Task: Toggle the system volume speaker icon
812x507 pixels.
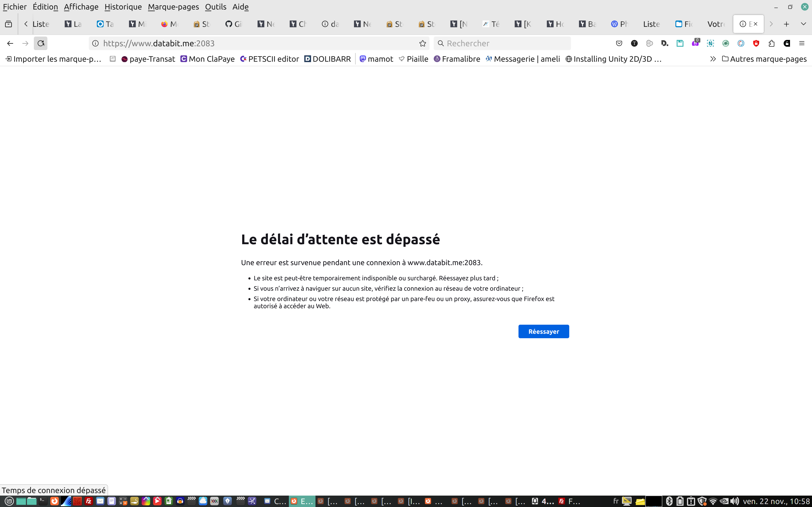Action: click(x=734, y=501)
